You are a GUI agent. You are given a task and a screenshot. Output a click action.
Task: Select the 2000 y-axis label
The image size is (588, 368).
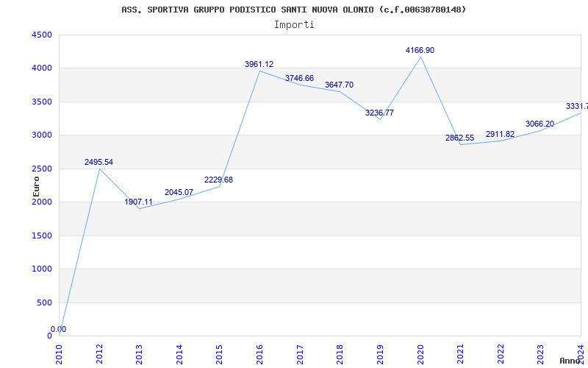42,202
